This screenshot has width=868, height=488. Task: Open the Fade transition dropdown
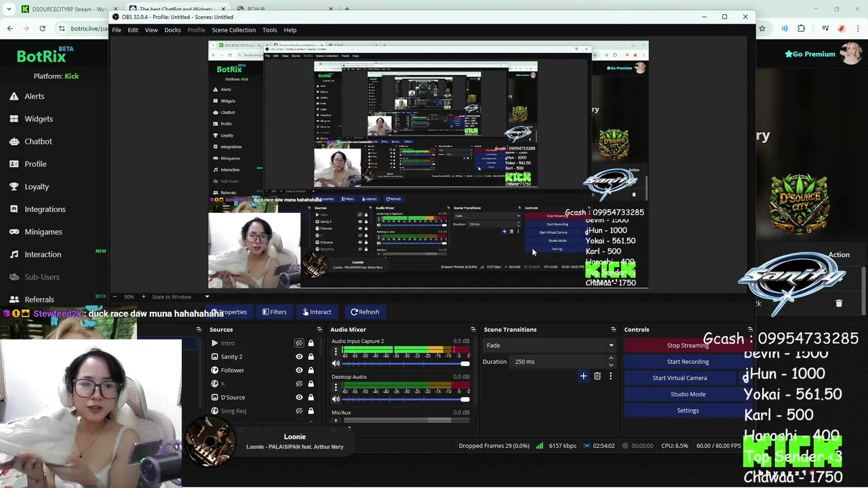coord(549,345)
